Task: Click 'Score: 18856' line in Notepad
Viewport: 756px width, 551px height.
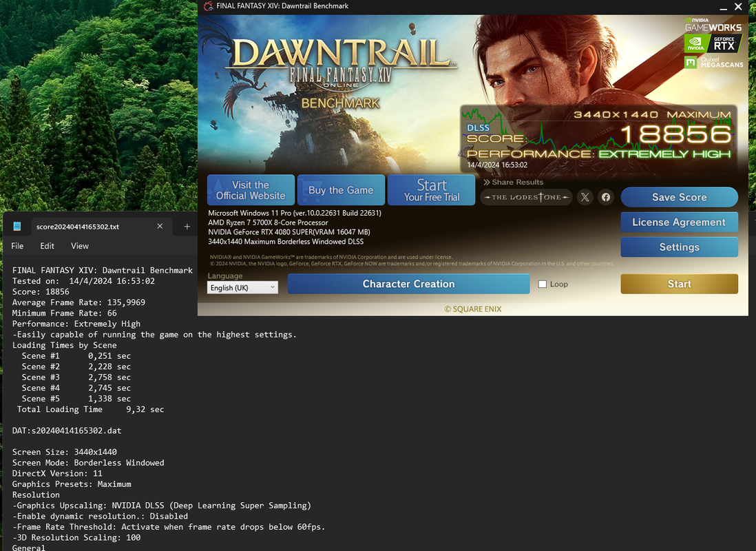Action: click(x=41, y=292)
